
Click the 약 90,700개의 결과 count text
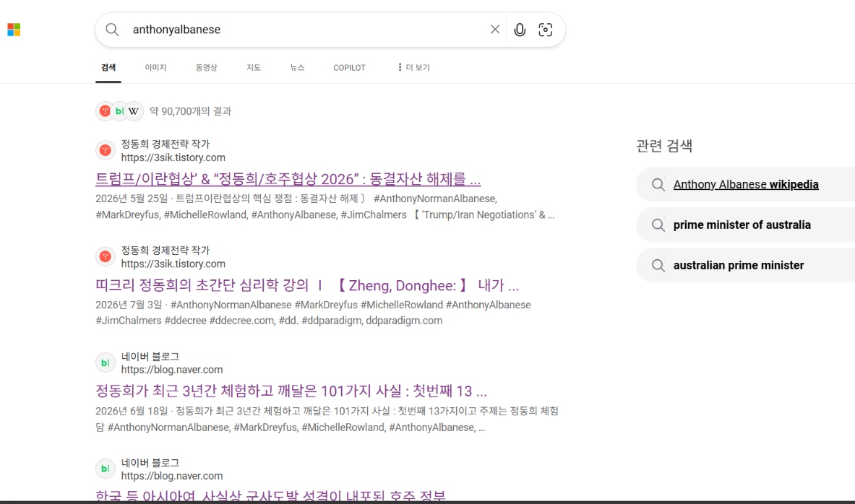coord(190,111)
